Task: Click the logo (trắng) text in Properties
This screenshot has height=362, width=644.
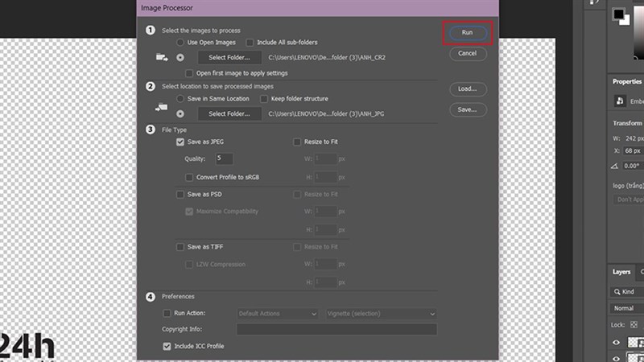Action: click(628, 186)
